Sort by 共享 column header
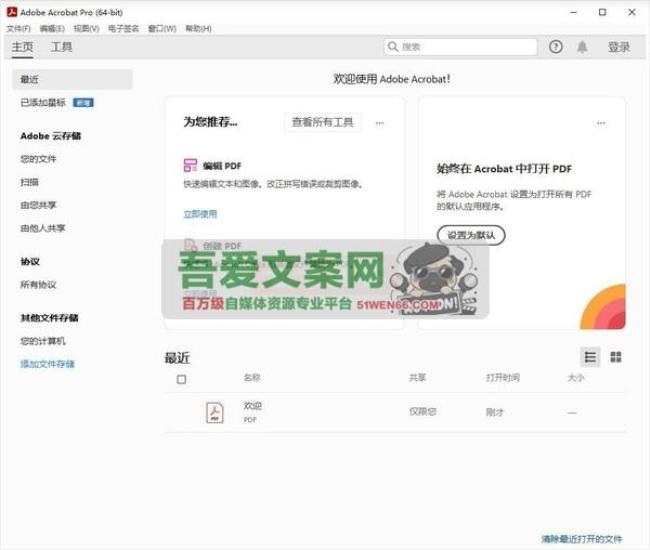650x550 pixels. point(417,378)
